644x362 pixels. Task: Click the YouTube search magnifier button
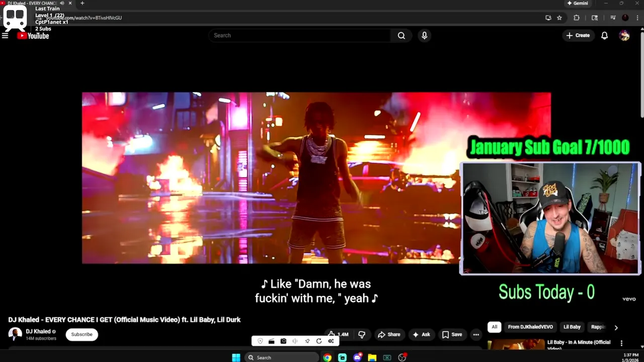tap(401, 36)
